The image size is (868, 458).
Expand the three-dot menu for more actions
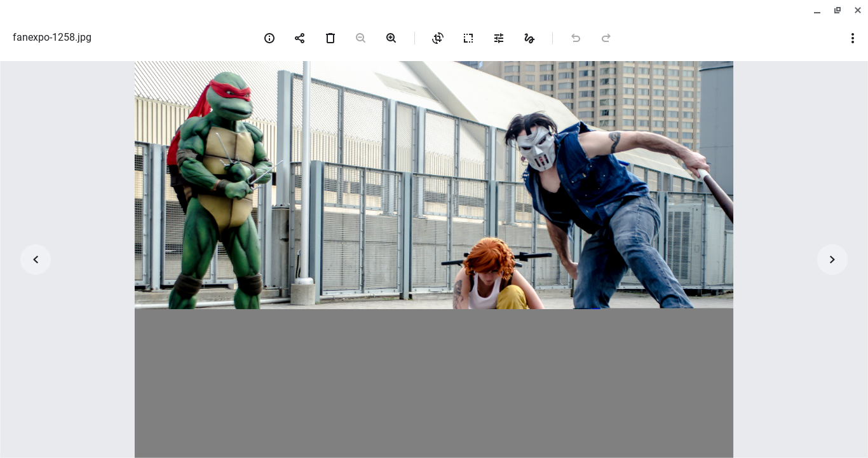tap(853, 38)
